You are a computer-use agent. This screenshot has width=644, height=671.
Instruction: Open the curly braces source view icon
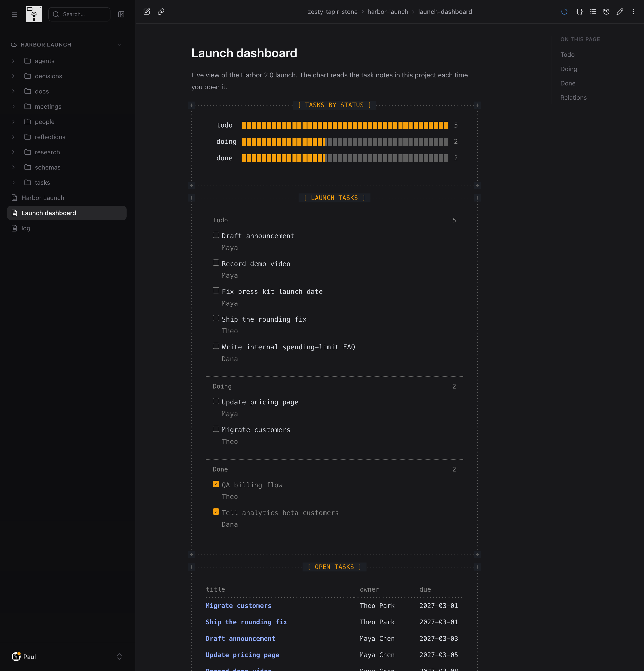[579, 12]
